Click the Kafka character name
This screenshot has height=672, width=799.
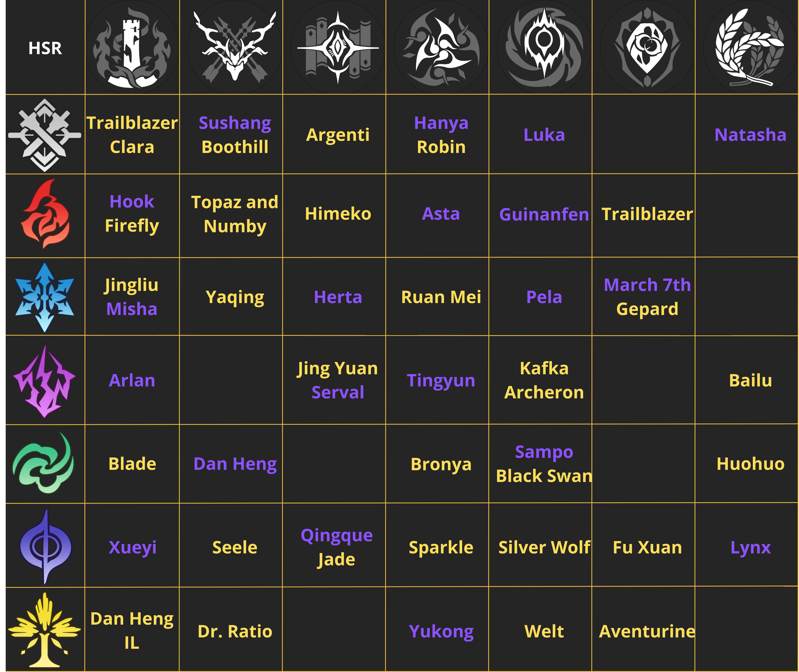click(x=544, y=369)
